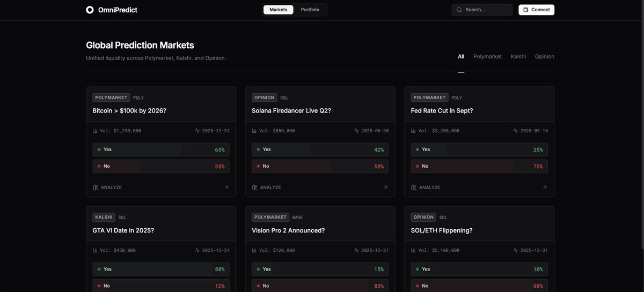The width and height of the screenshot is (644, 292).
Task: Select No 12% on GTA VI market
Action: tap(161, 286)
